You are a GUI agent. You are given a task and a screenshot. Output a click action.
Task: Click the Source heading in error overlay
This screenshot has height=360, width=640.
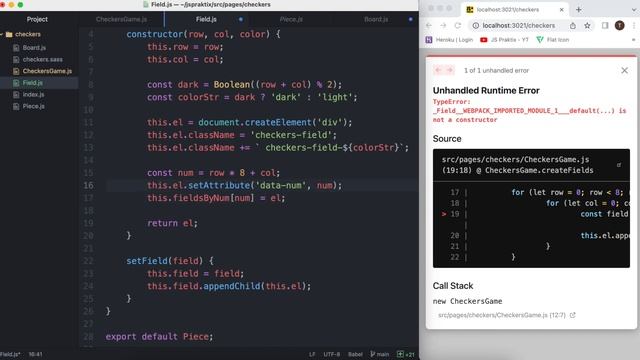[x=447, y=139]
